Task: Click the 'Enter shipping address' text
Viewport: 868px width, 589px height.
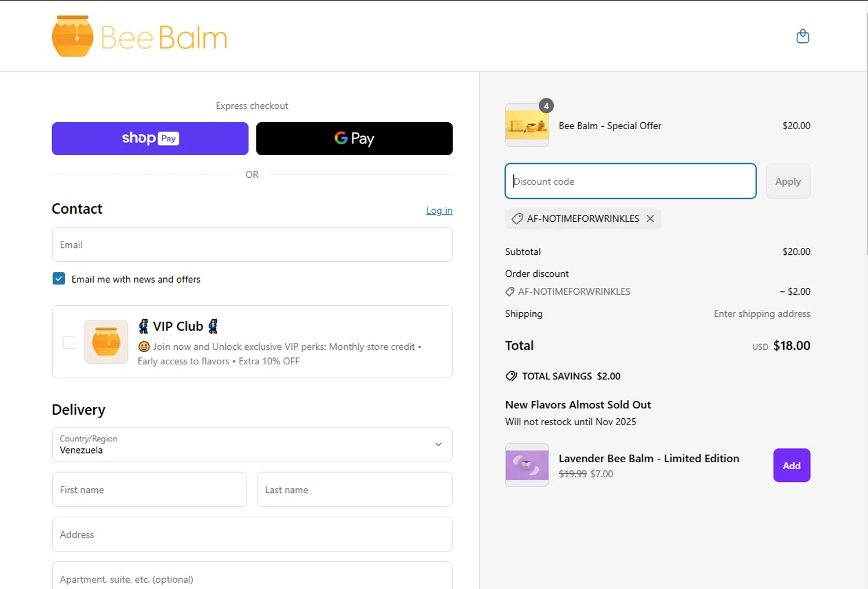Action: pyautogui.click(x=762, y=314)
